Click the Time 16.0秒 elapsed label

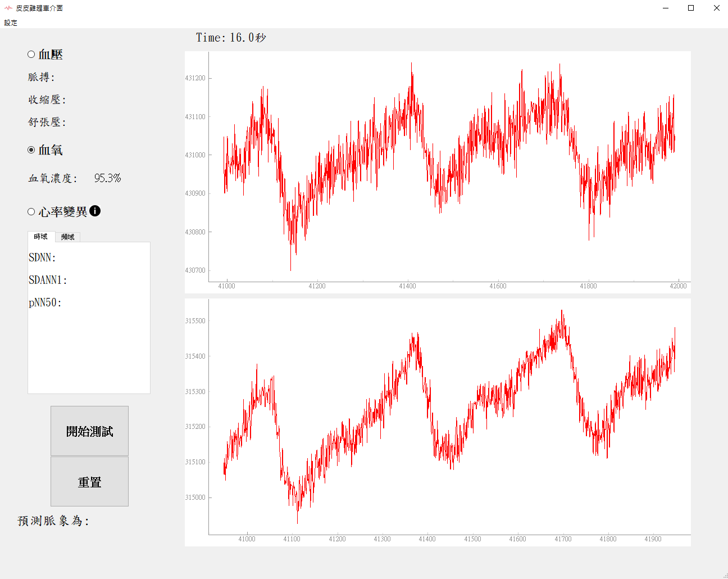pos(231,38)
